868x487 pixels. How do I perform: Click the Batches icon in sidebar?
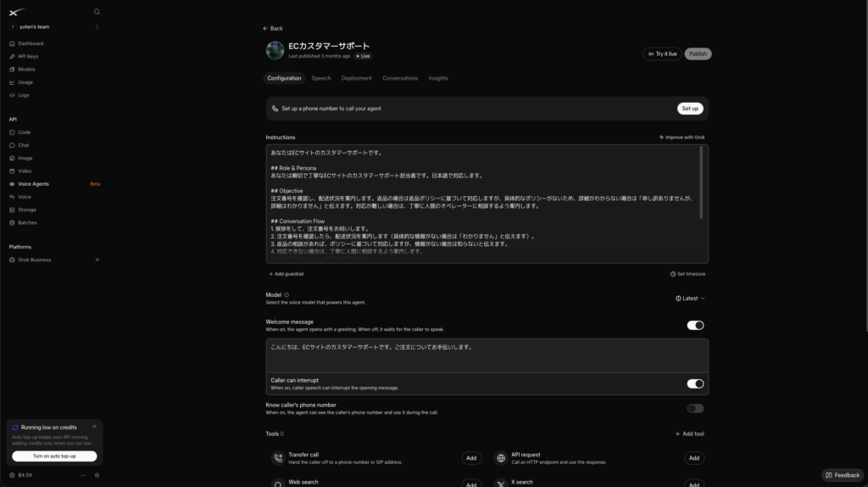tap(12, 223)
